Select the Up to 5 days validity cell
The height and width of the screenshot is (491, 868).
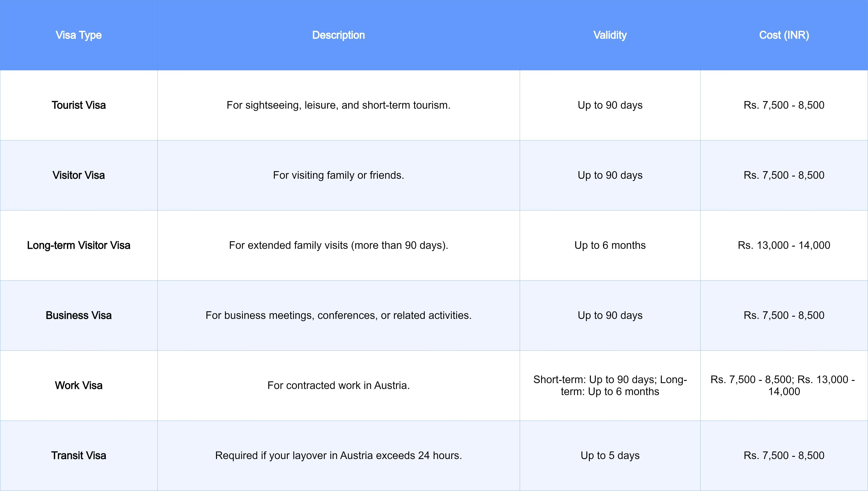610,456
